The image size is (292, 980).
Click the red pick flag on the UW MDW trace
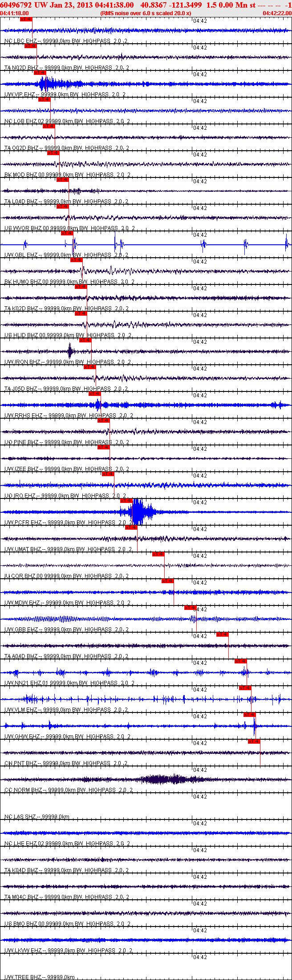click(167, 581)
